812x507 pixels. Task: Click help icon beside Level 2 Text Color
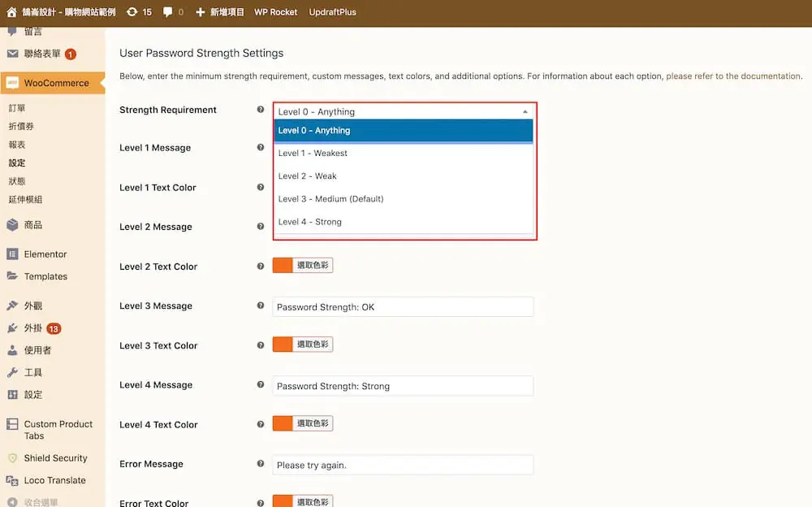261,266
